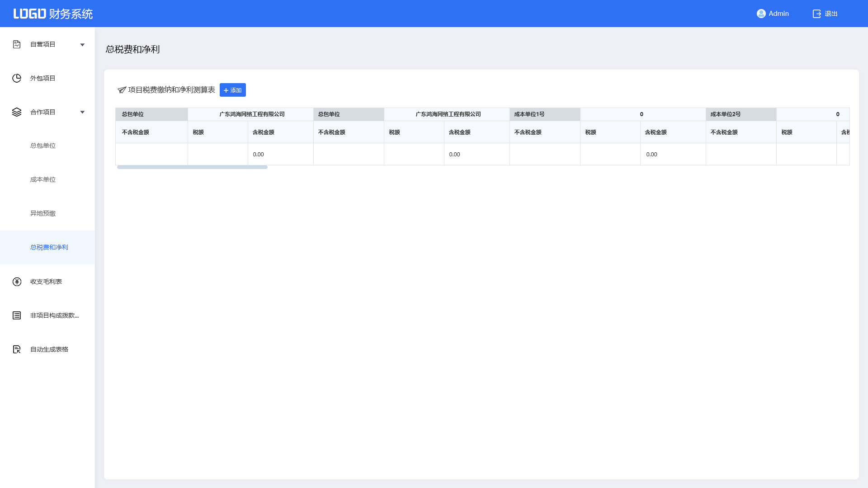The image size is (868, 488).
Task: Click the Admin user avatar icon
Action: pos(761,14)
